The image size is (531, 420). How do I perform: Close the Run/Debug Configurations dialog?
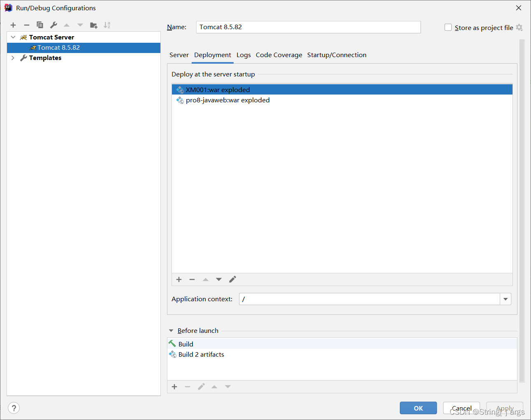(519, 8)
